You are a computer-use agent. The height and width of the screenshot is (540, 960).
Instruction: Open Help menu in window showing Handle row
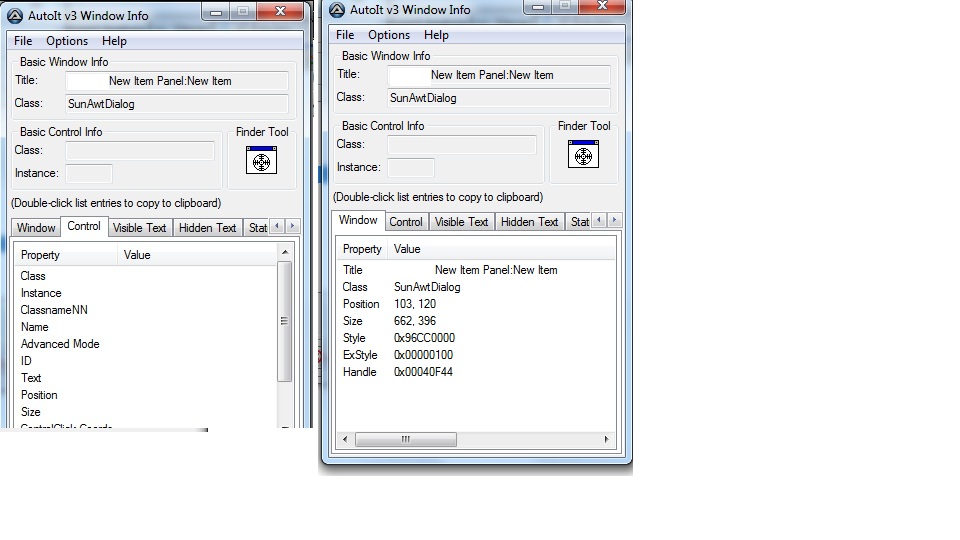[x=436, y=35]
